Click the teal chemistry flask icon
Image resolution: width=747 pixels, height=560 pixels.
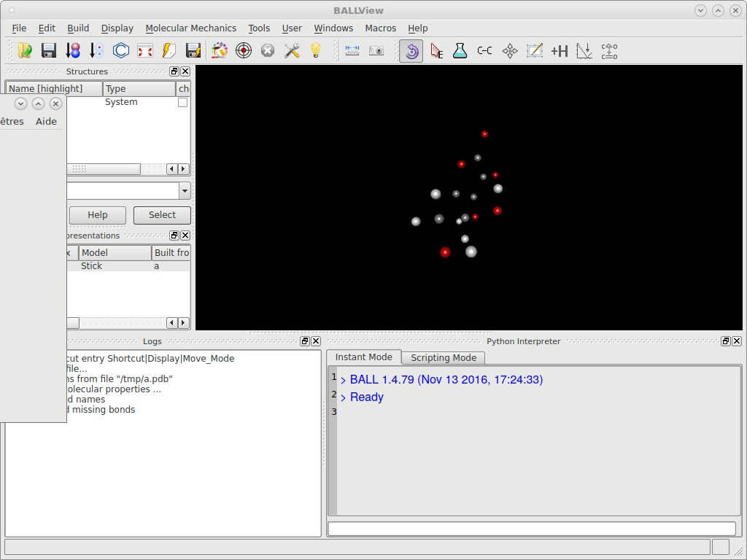pos(460,50)
